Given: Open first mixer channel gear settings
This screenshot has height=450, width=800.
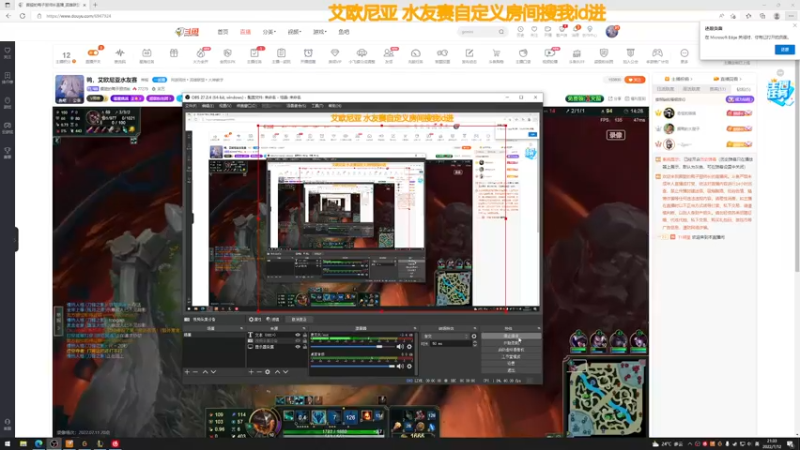Looking at the screenshot, I should (x=409, y=347).
